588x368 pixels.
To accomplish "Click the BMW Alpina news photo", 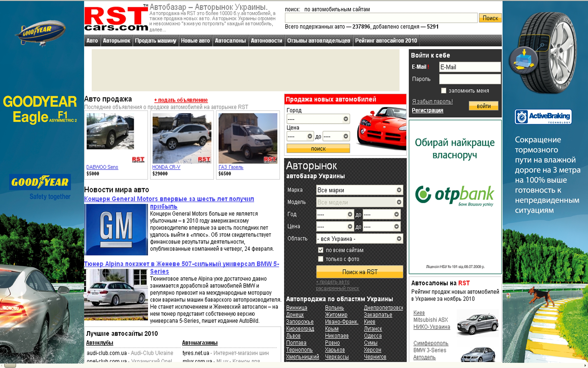I will (x=116, y=294).
